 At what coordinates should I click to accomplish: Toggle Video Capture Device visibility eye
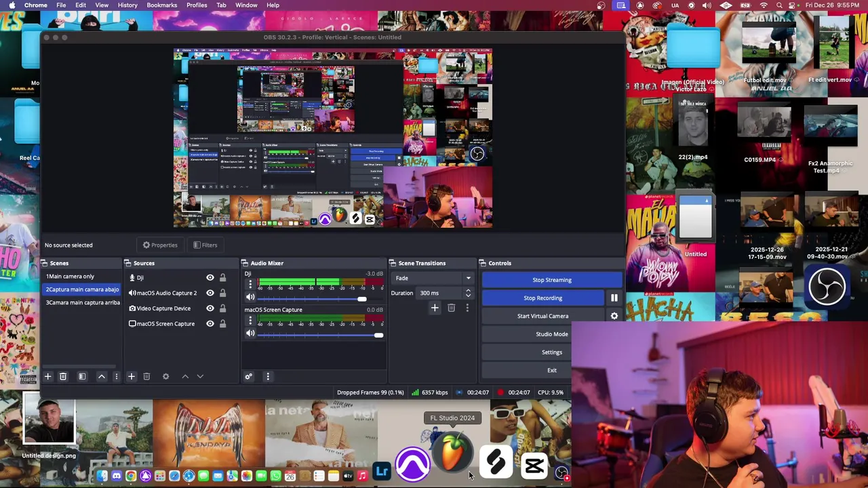pyautogui.click(x=210, y=308)
